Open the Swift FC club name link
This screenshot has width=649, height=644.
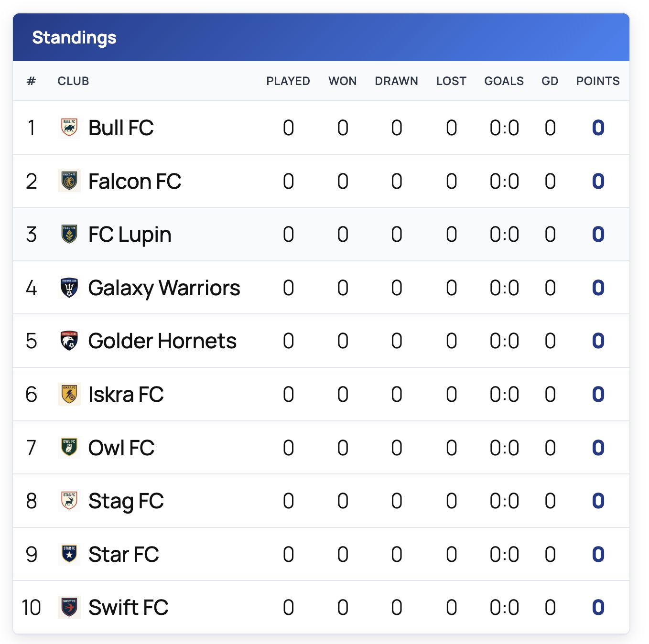point(128,607)
